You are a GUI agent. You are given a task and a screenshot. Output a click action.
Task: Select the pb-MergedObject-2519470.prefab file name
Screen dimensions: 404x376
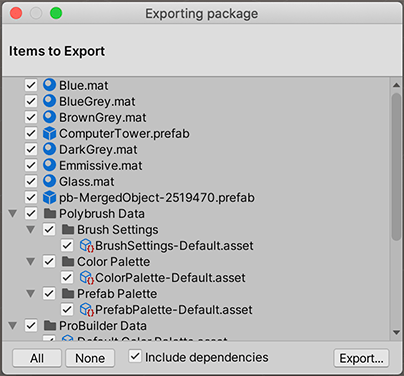157,198
